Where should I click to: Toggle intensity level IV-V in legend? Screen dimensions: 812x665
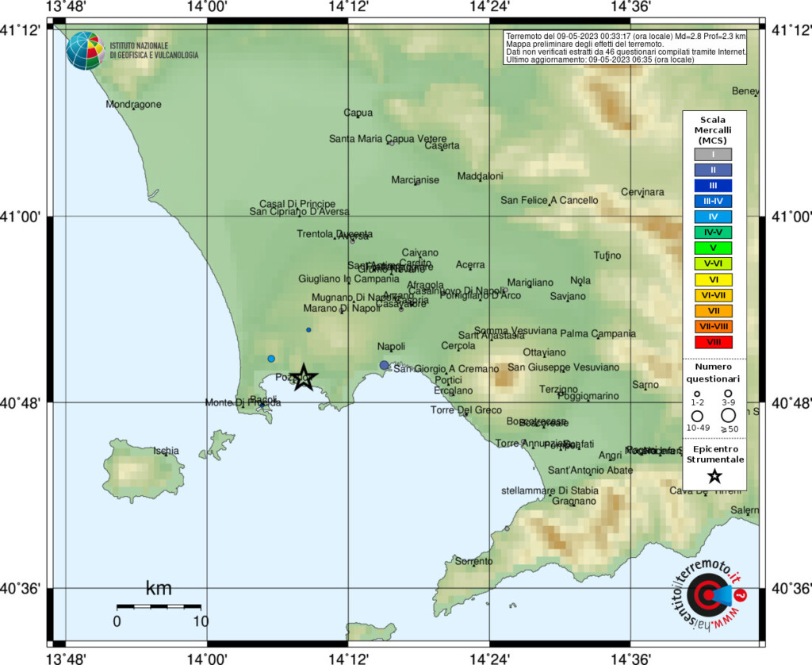pos(713,233)
